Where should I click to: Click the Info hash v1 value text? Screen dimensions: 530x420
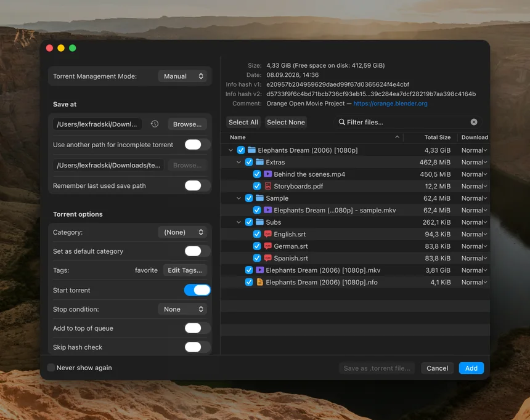click(x=337, y=84)
